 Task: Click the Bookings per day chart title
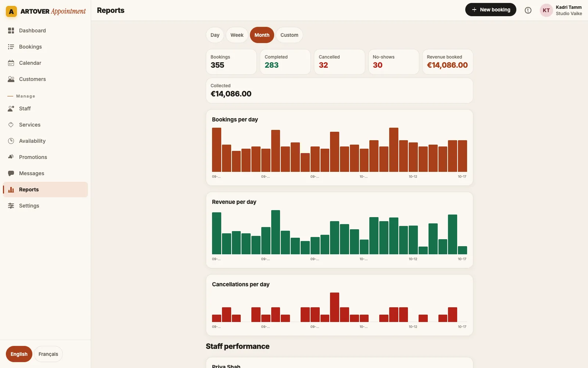[235, 120]
